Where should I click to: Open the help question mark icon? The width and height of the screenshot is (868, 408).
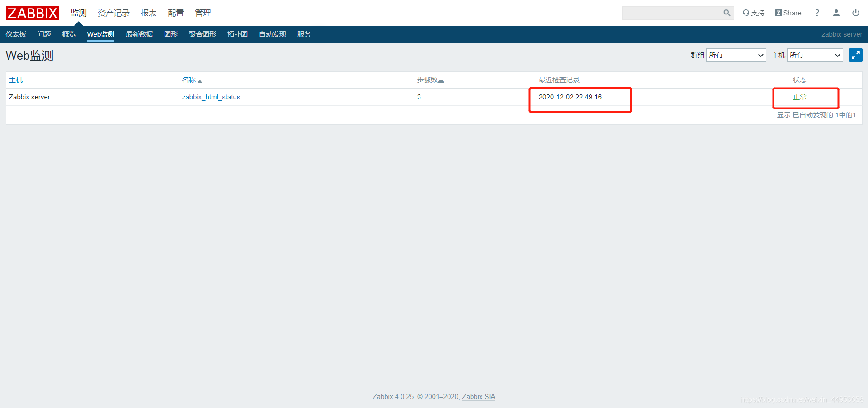click(x=817, y=13)
